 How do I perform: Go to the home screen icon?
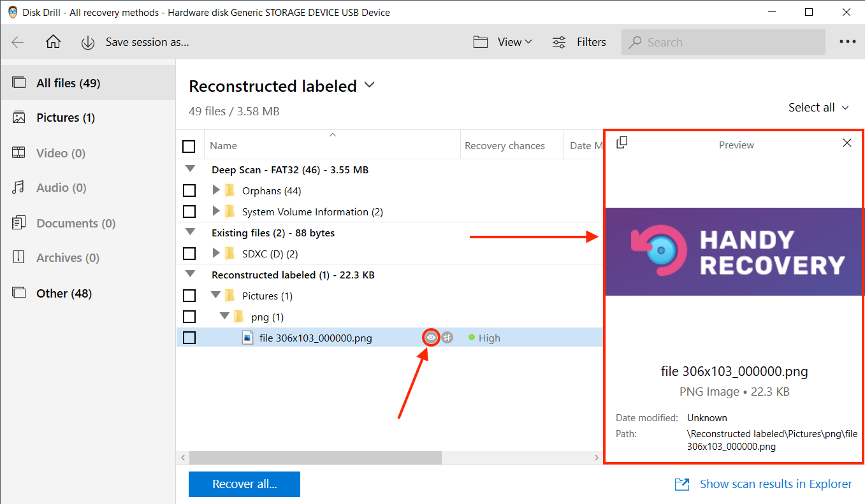[54, 42]
